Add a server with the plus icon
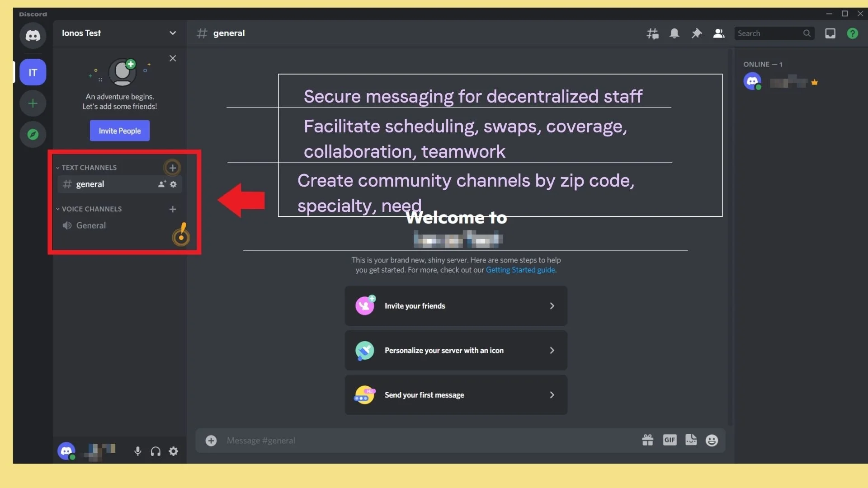 (33, 103)
